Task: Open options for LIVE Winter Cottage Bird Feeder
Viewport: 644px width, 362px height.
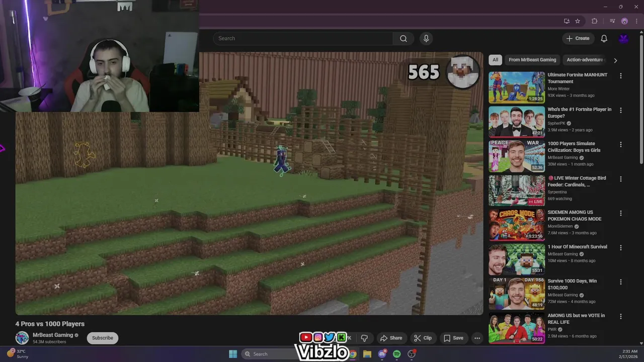Action: (620, 179)
